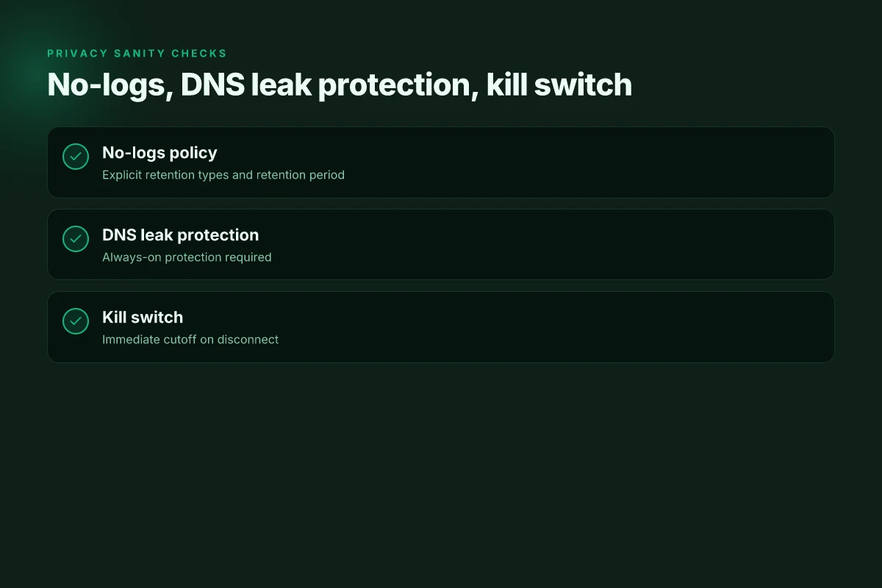Image resolution: width=882 pixels, height=588 pixels.
Task: Click the word SANITY in the green label
Action: click(x=140, y=54)
